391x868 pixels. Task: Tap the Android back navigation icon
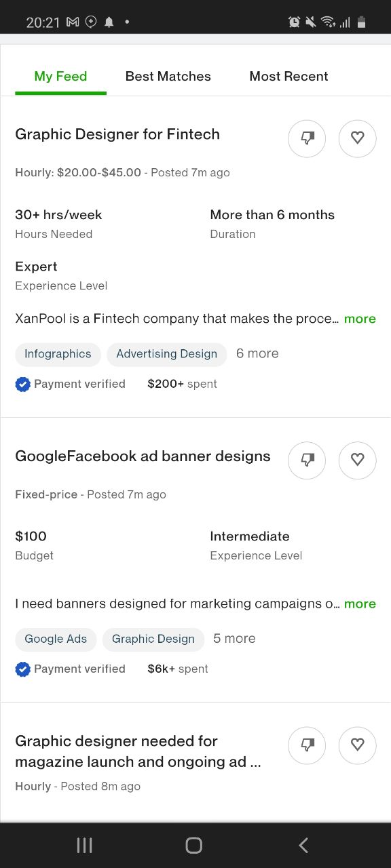pos(303,845)
